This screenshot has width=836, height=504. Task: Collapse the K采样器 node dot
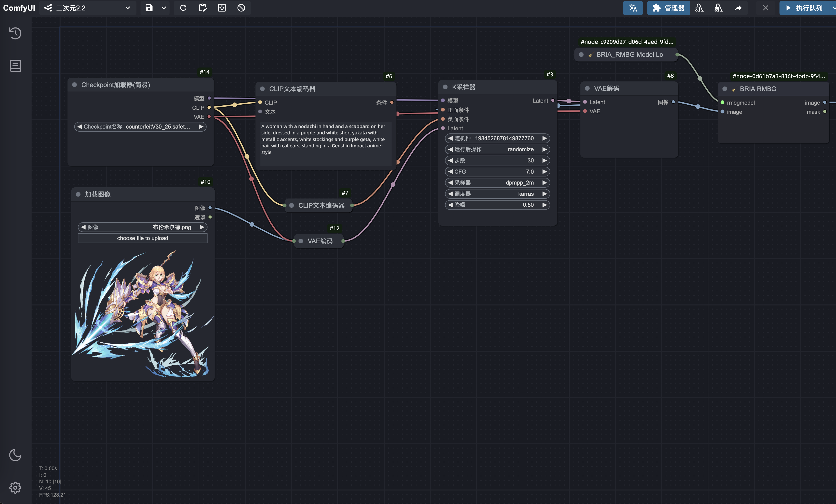(x=445, y=87)
